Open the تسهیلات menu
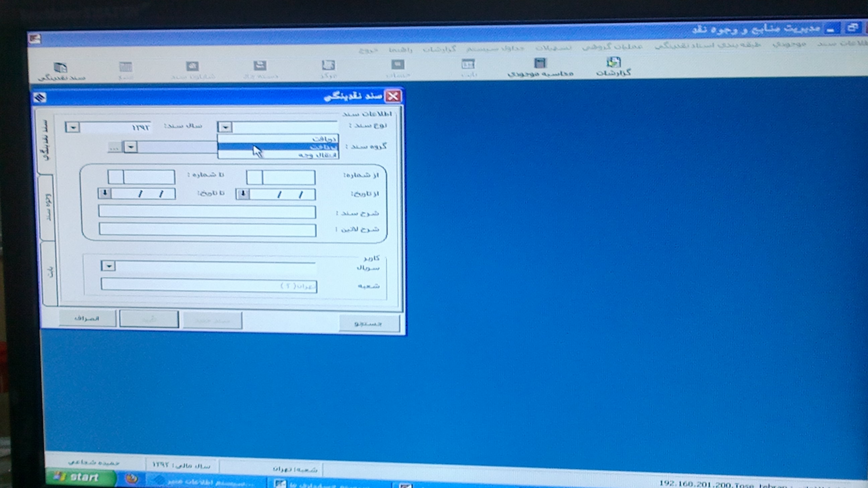 (554, 47)
